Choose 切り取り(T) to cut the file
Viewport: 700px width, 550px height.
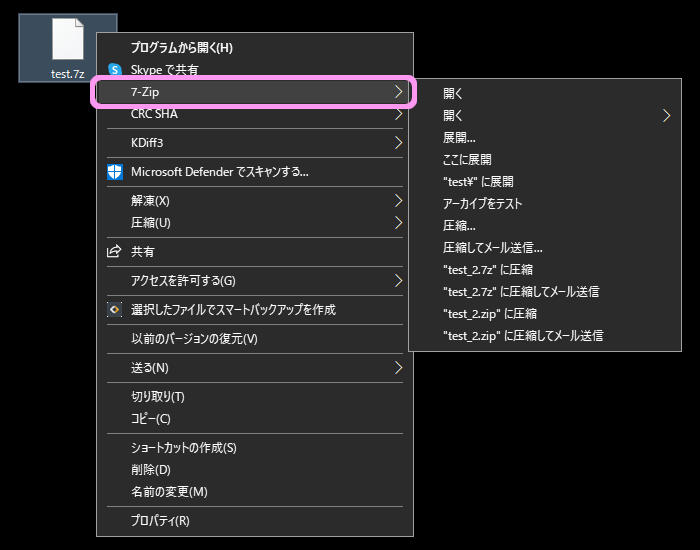(x=254, y=397)
